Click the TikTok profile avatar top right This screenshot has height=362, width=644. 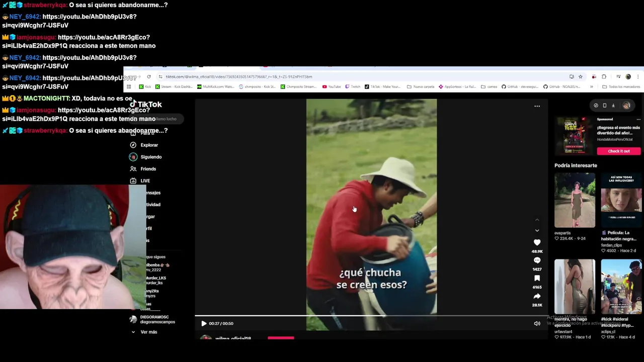(x=626, y=106)
